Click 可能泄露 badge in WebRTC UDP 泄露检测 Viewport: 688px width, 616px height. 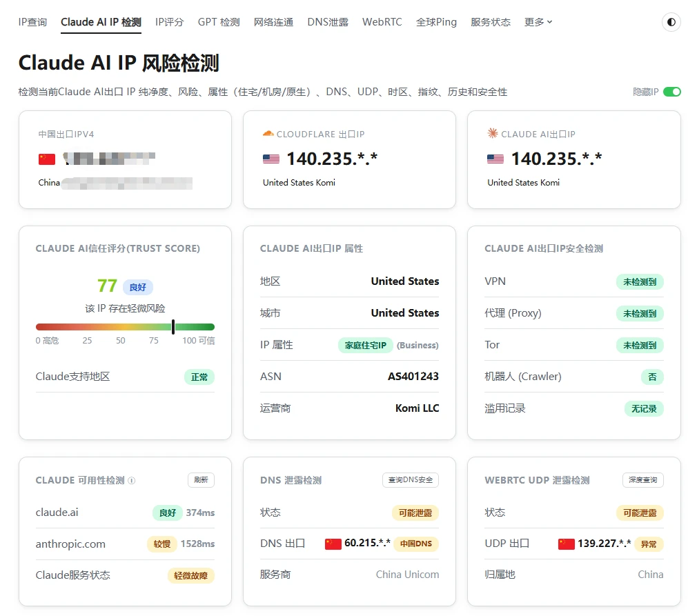640,513
